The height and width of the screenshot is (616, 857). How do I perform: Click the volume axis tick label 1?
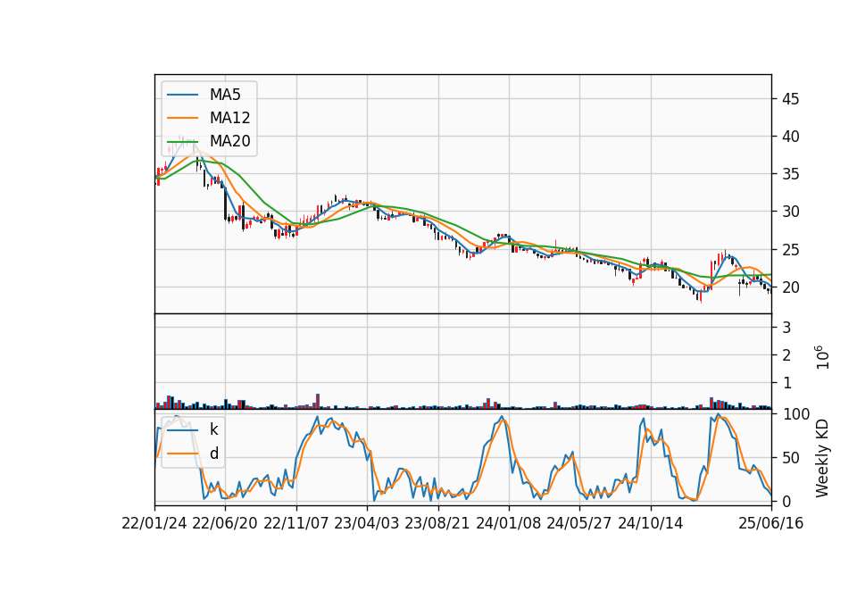pos(787,384)
